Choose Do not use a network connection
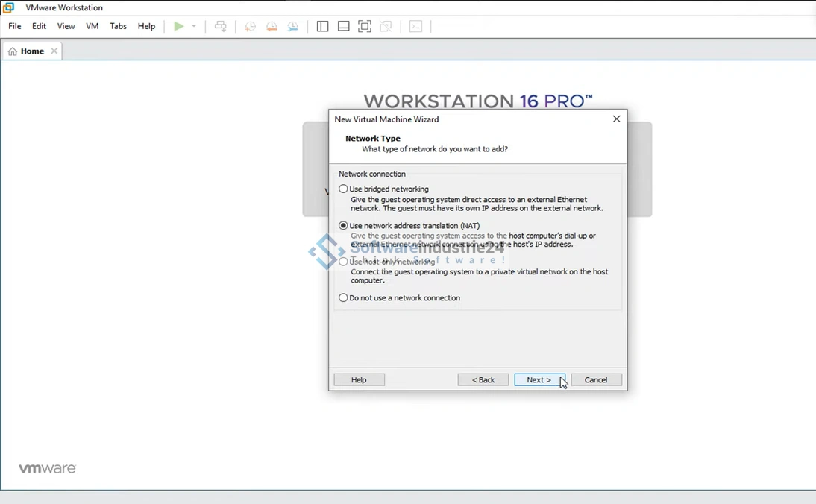 (343, 298)
